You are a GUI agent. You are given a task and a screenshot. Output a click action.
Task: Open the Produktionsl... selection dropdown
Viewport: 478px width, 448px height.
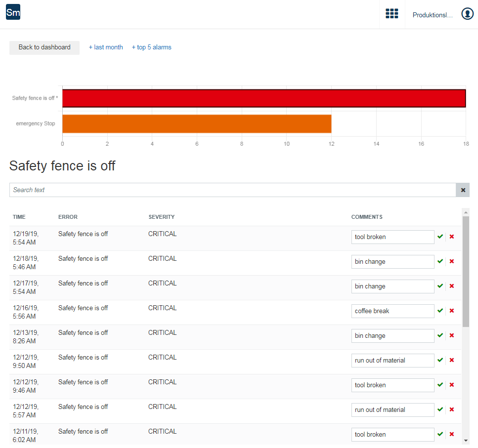click(x=432, y=15)
